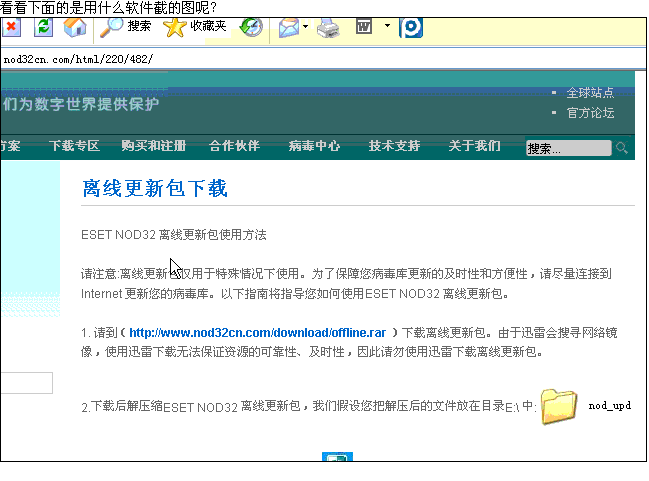The height and width of the screenshot is (481, 649).
Task: Click the offline.rar download link
Action: pyautogui.click(x=257, y=333)
